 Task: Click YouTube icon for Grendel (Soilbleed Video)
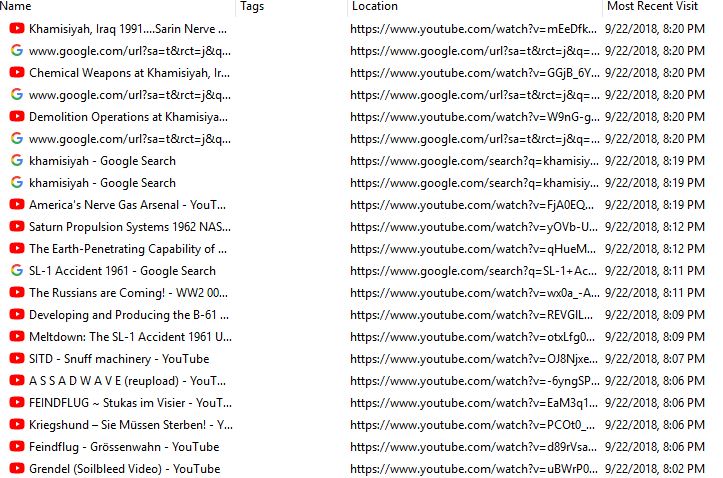pyautogui.click(x=17, y=469)
